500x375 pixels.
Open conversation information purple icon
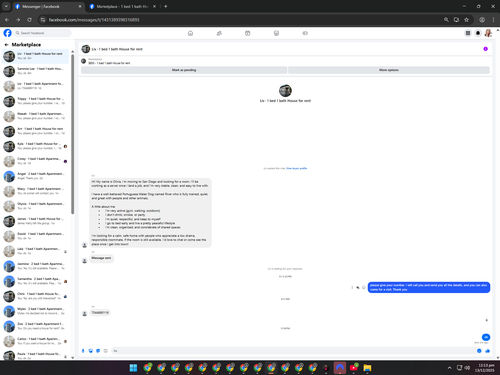[x=485, y=49]
